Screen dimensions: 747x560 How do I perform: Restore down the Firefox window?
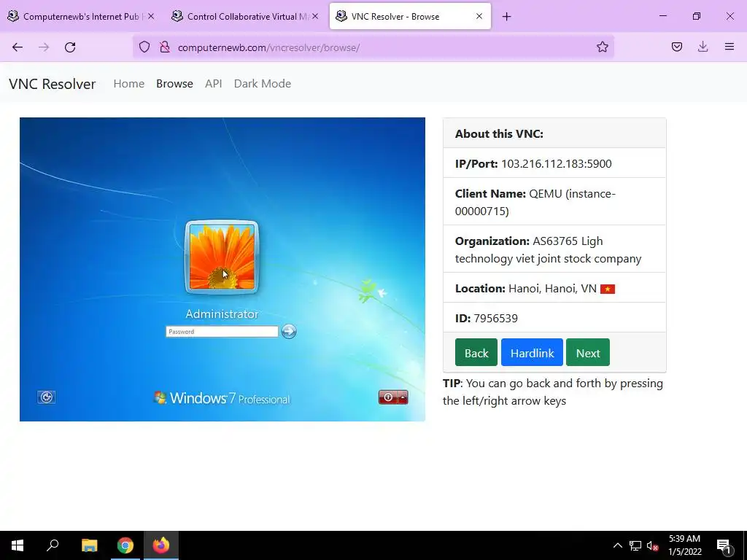pyautogui.click(x=697, y=16)
